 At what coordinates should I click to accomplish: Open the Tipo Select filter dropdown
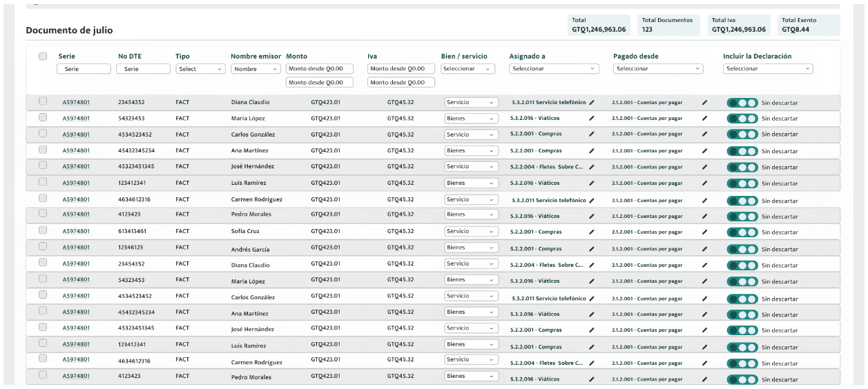click(201, 69)
